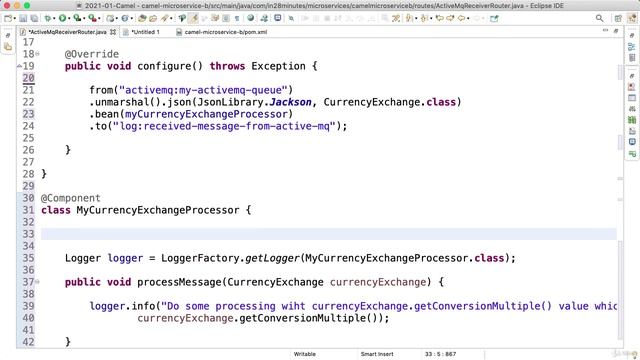The image size is (640, 360).
Task: Click cursor position 33 : 5 : 867
Action: 440,354
